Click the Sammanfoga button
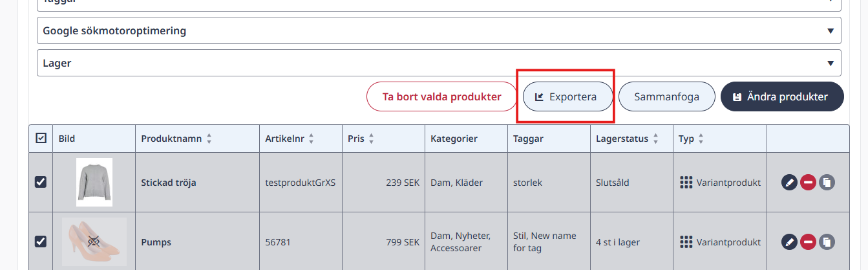This screenshot has width=868, height=270. 667,97
